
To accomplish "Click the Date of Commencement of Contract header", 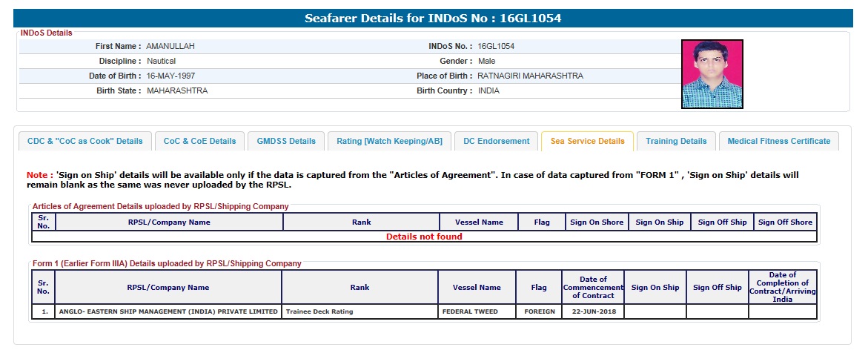I will (593, 287).
